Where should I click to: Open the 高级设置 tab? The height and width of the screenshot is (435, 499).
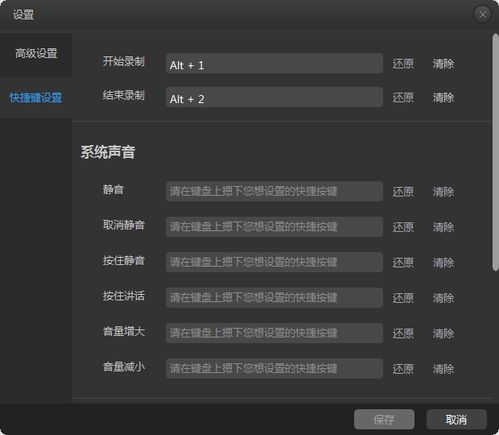[x=36, y=53]
